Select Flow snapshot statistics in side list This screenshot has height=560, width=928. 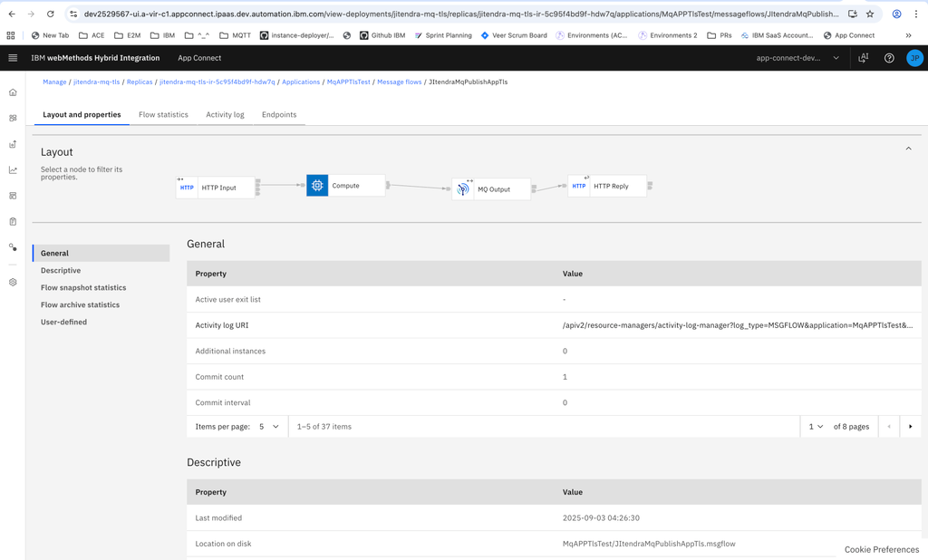83,288
